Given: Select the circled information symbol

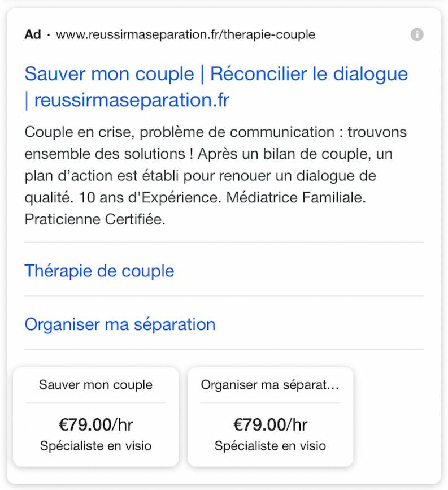Looking at the screenshot, I should click(417, 34).
